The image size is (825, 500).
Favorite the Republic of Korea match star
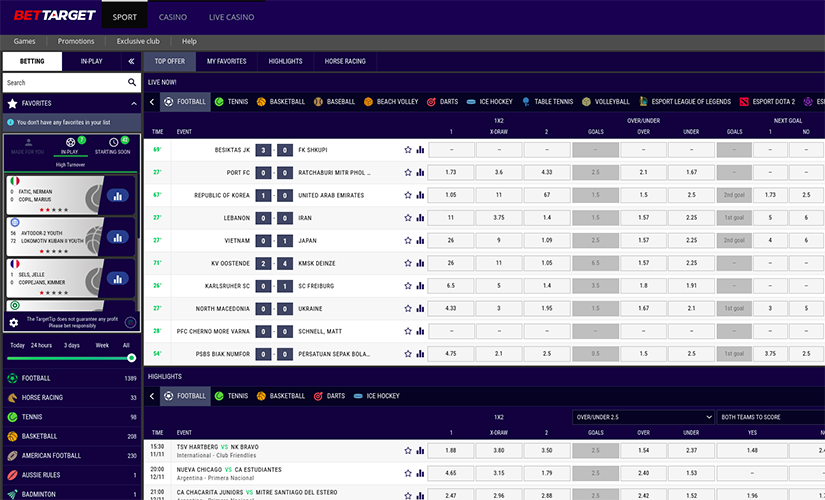tap(408, 195)
